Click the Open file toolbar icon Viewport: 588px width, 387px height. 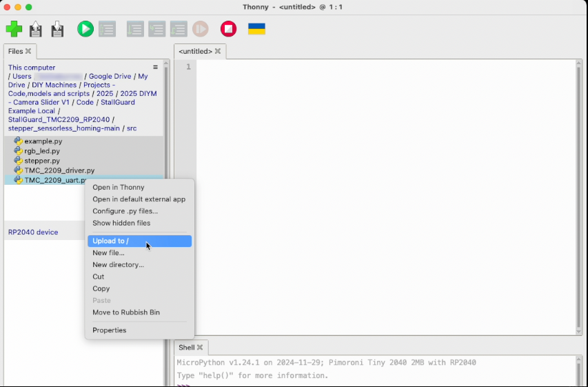[x=36, y=29]
